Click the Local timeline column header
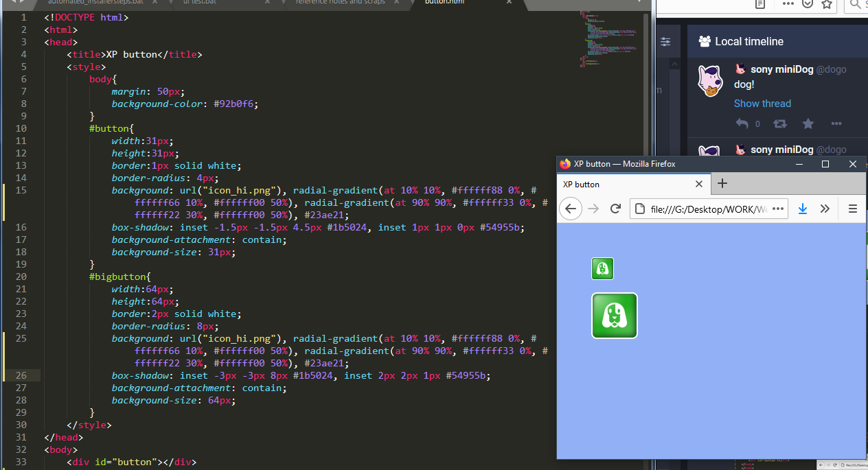 tap(777, 41)
